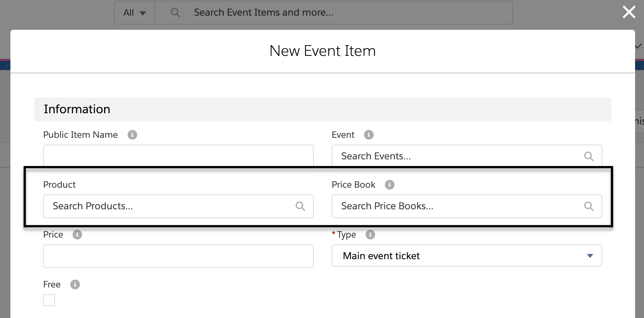This screenshot has width=644, height=318.
Task: Focus the Search Event Items field
Action: pyautogui.click(x=334, y=13)
